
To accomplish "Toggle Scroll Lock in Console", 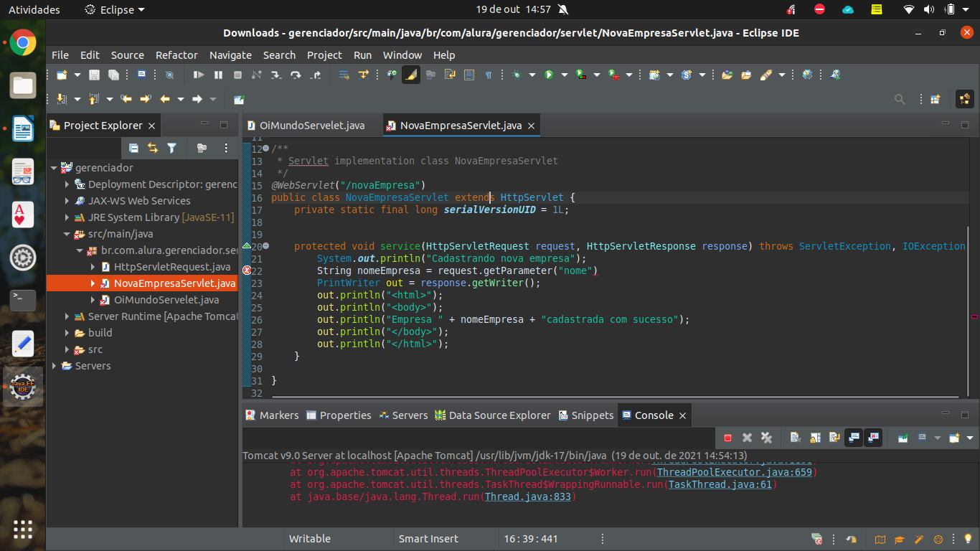I will point(815,438).
